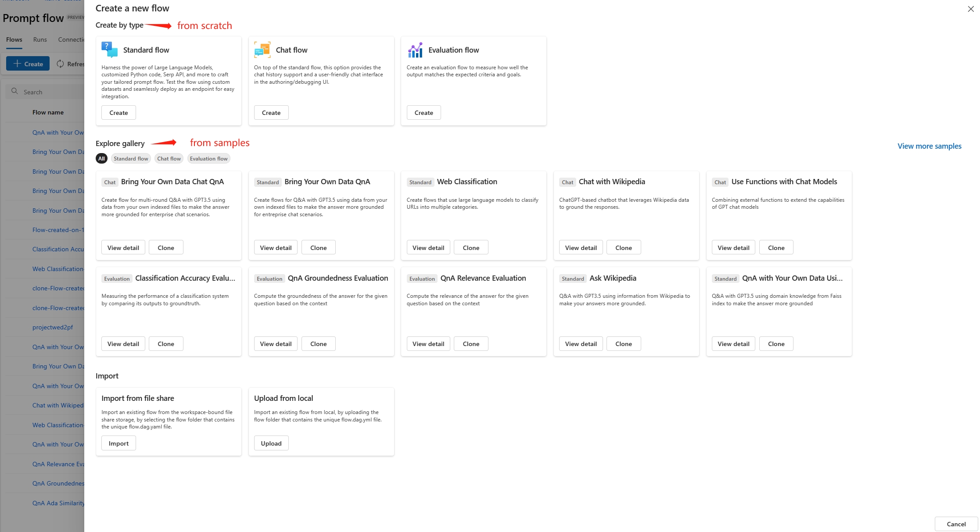Open the Flows tab
The width and height of the screenshot is (980, 532).
[14, 39]
